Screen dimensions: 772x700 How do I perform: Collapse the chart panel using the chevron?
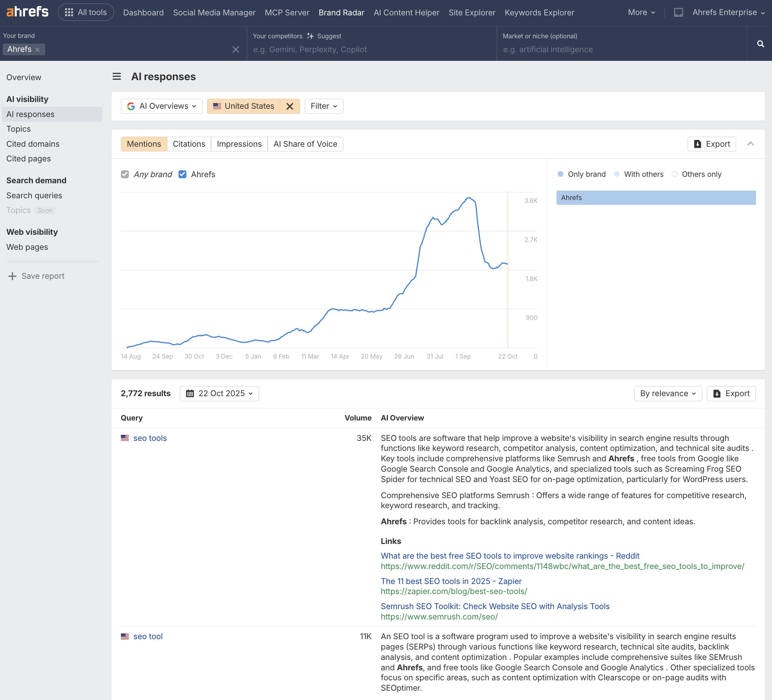point(751,144)
